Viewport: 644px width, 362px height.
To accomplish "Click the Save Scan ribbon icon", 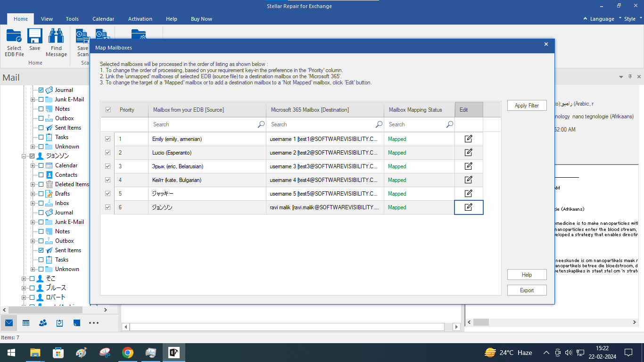I will pos(83,43).
